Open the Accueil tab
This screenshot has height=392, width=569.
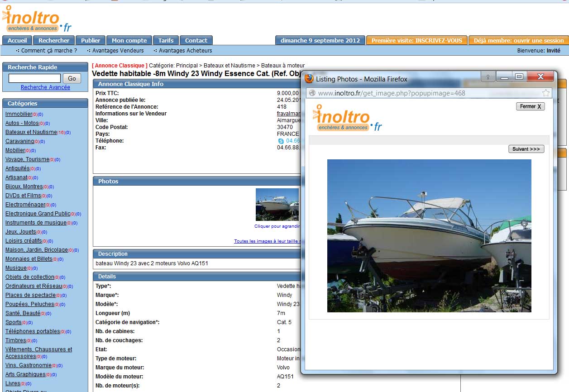coord(18,40)
